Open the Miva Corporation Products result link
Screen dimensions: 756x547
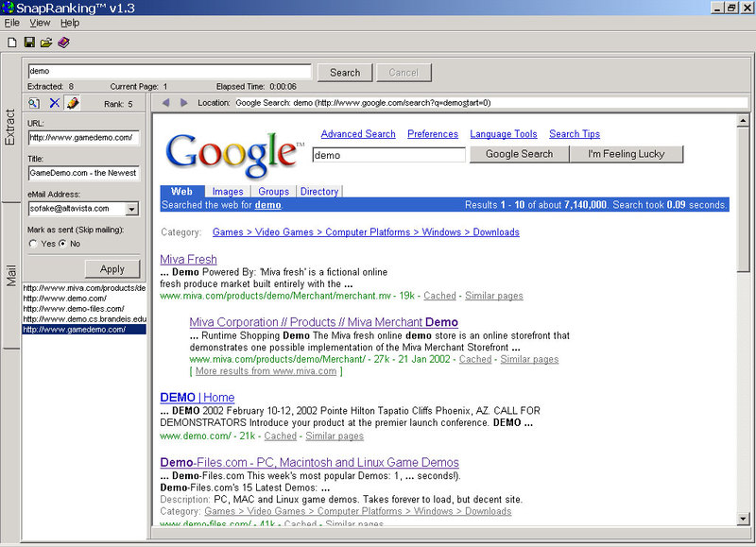323,322
